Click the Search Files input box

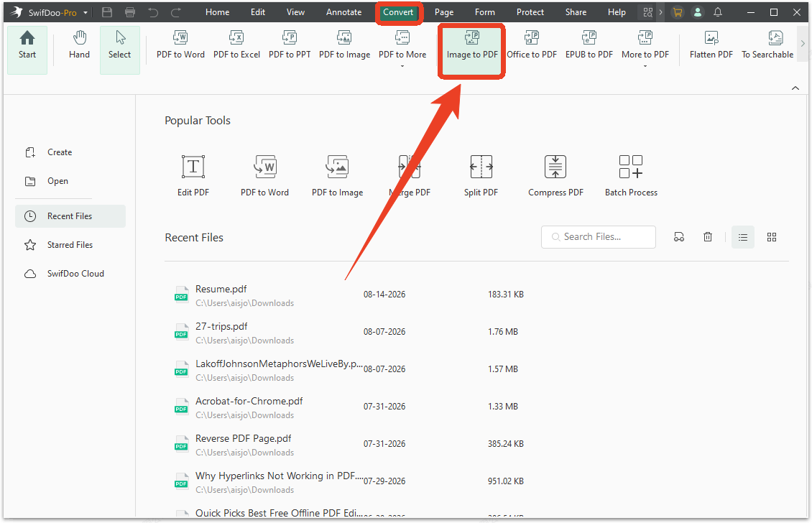[598, 237]
